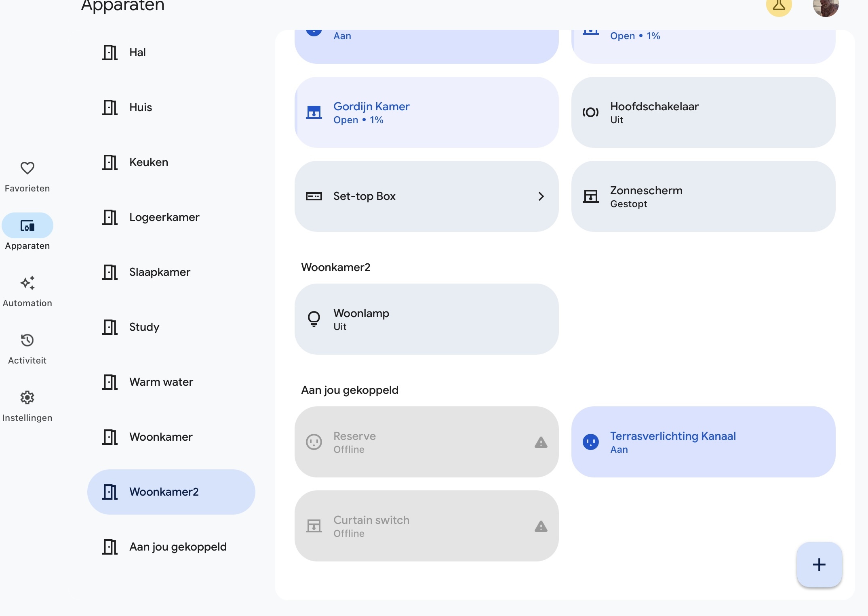The height and width of the screenshot is (616, 868).
Task: Click the yellow lab flask icon
Action: (x=779, y=5)
